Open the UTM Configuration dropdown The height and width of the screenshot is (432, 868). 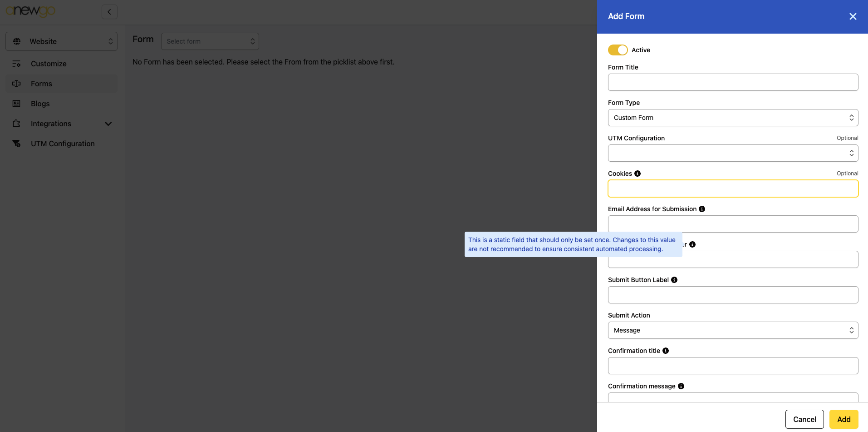733,153
